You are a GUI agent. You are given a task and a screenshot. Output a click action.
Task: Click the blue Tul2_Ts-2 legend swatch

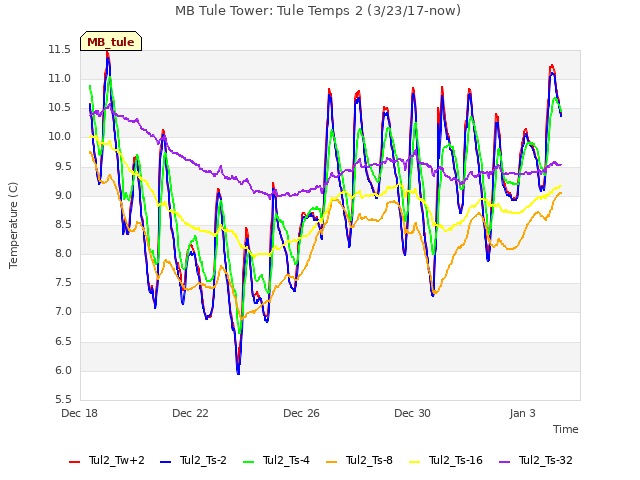(x=165, y=462)
